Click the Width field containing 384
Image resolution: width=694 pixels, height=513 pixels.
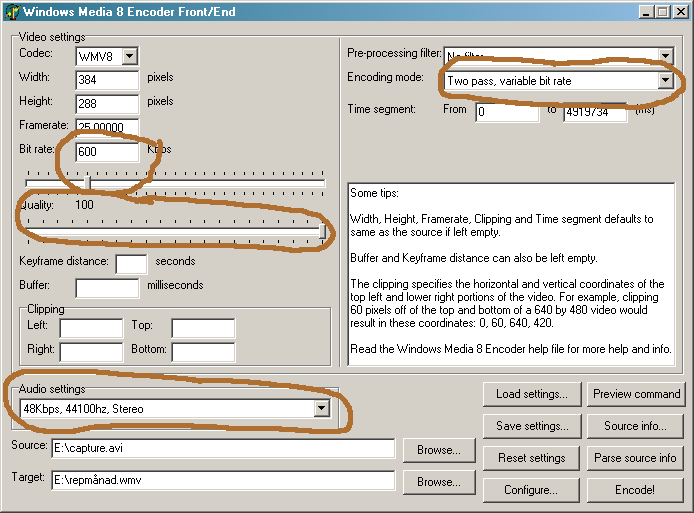tap(107, 80)
